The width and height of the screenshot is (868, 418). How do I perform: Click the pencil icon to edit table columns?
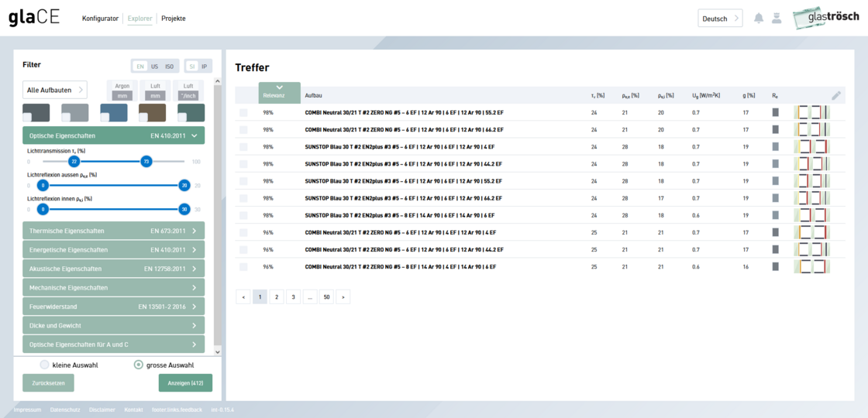pos(836,96)
